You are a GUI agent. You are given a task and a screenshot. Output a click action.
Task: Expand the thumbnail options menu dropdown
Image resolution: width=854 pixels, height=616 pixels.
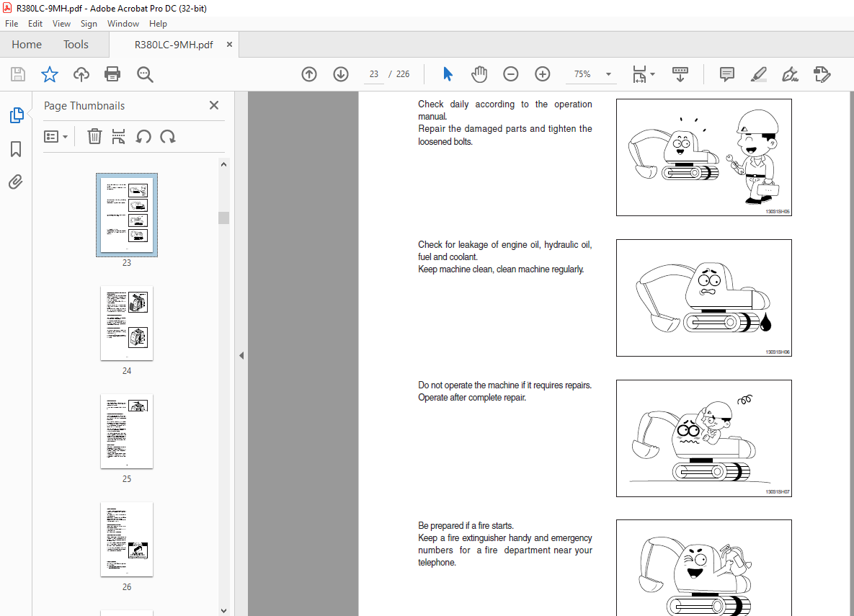coord(56,137)
